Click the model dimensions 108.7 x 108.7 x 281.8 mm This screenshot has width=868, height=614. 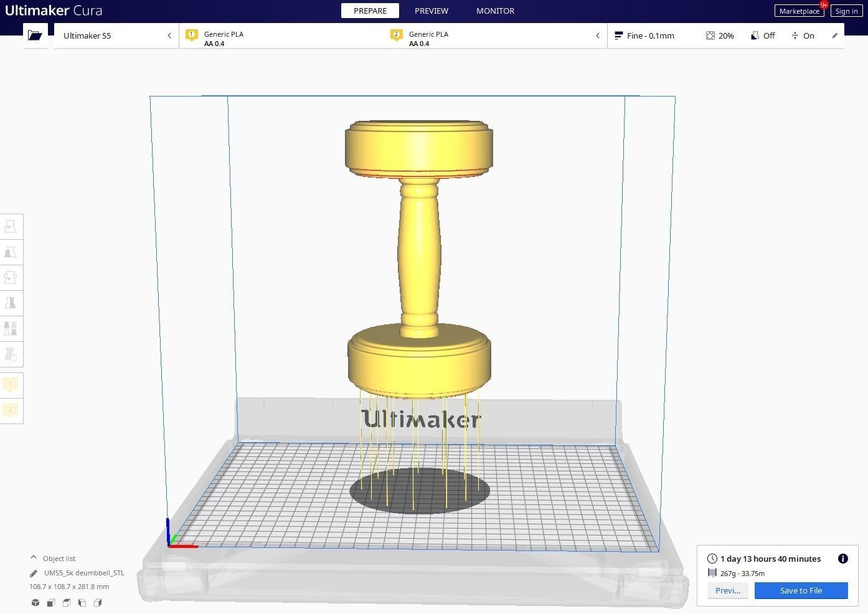pyautogui.click(x=69, y=587)
